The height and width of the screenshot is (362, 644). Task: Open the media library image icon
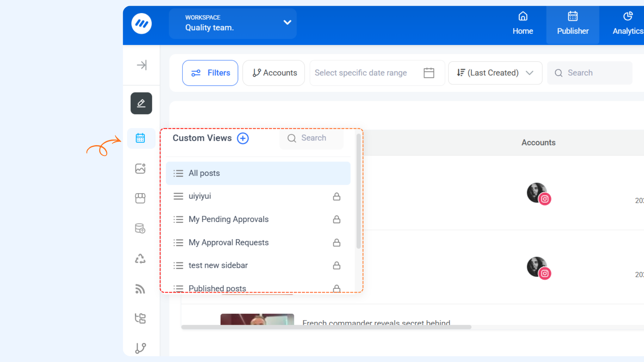click(x=140, y=168)
